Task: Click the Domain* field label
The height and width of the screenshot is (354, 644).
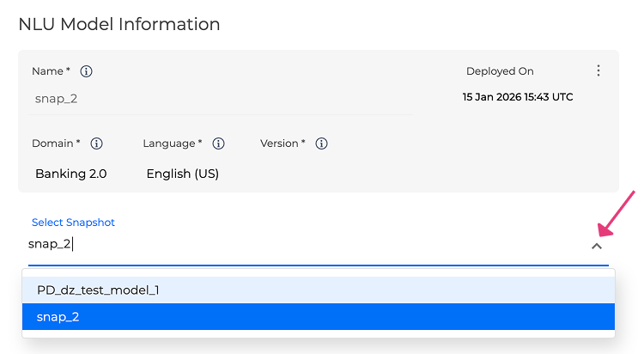Action: coord(56,143)
